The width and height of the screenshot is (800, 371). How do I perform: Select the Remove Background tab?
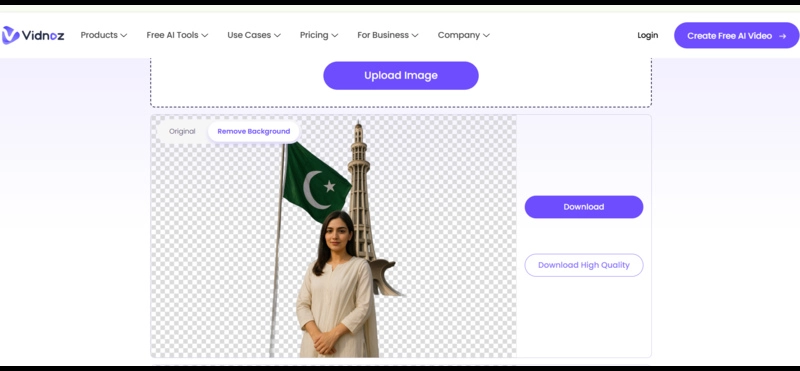click(x=254, y=131)
